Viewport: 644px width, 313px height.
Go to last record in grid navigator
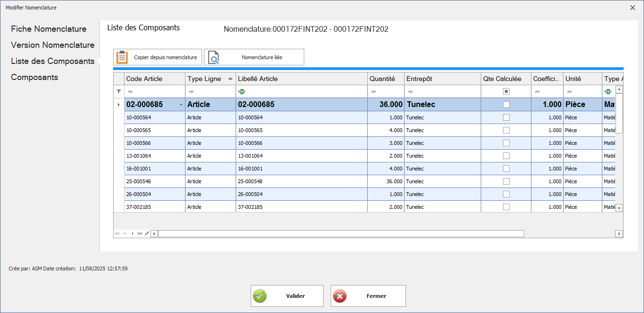[140, 233]
